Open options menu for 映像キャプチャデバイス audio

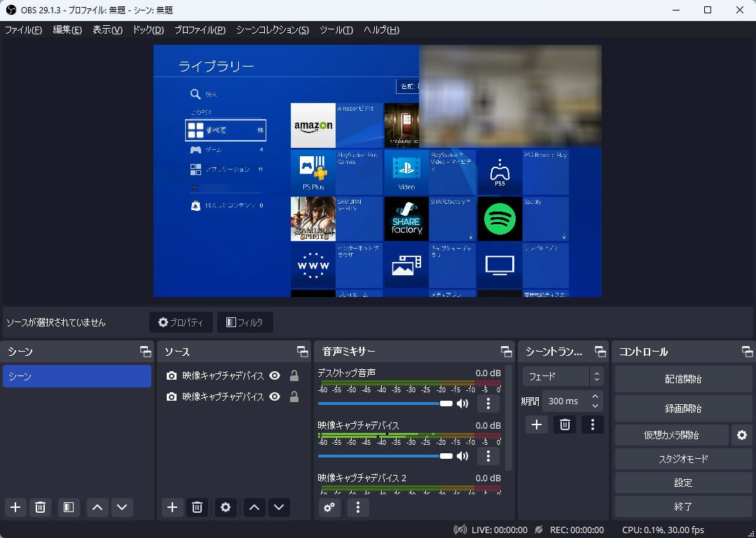488,455
